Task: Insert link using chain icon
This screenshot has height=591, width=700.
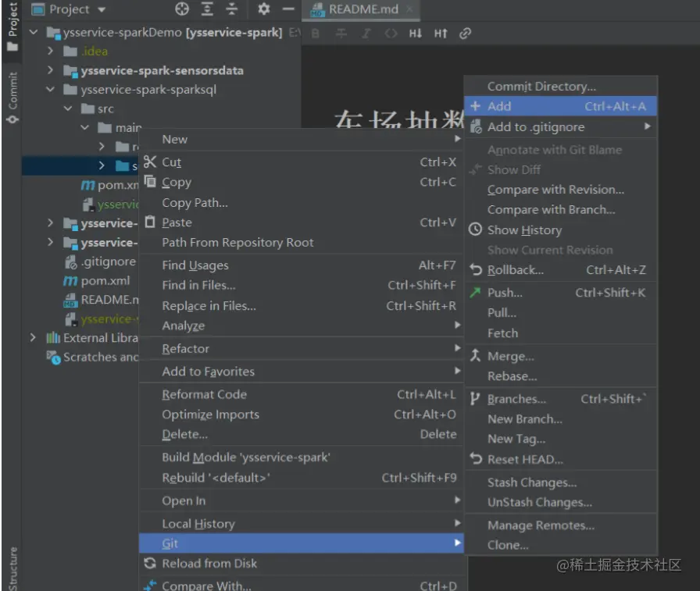Action: pyautogui.click(x=465, y=34)
